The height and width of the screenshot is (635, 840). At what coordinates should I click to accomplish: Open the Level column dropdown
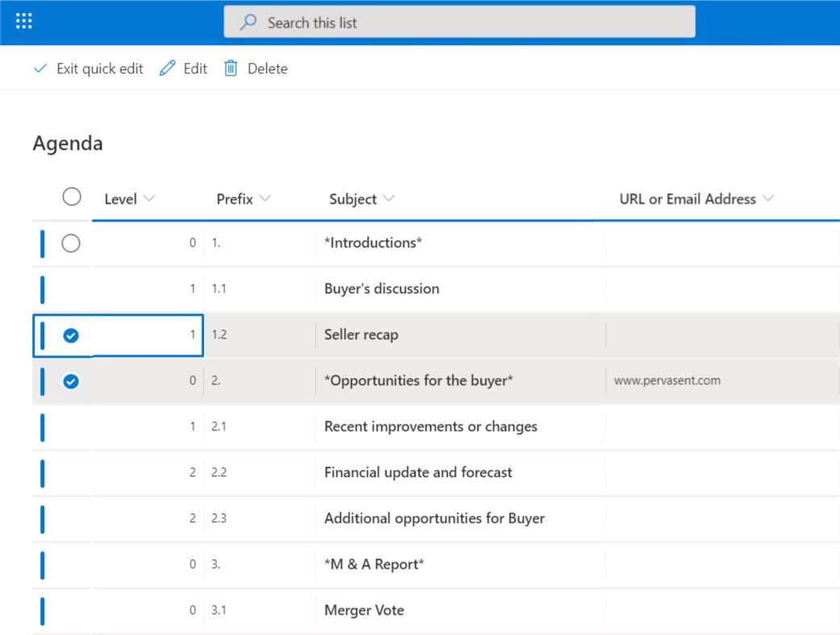click(149, 198)
